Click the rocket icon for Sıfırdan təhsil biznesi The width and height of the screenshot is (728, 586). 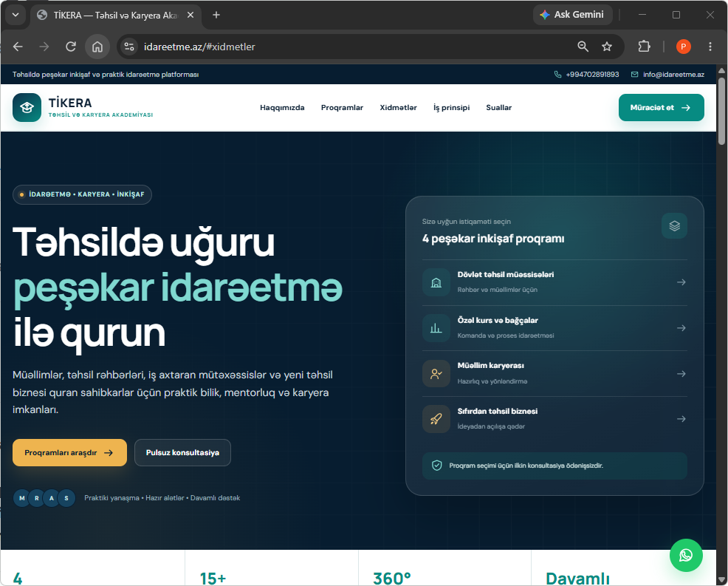click(x=436, y=419)
